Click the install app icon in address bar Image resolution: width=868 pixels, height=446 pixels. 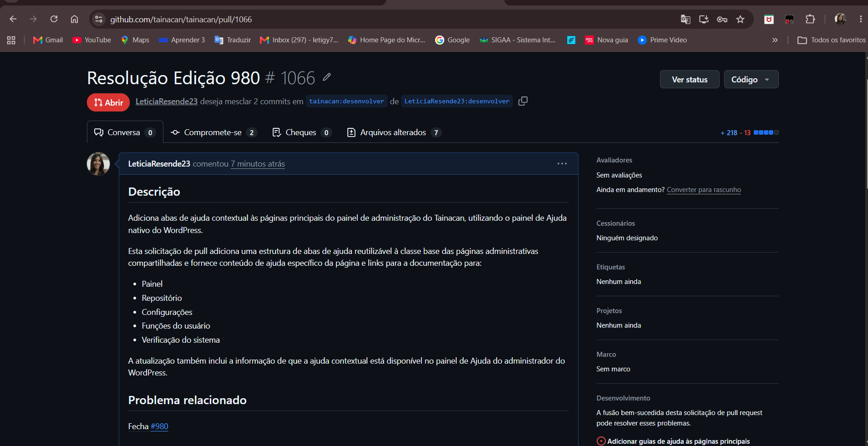704,19
